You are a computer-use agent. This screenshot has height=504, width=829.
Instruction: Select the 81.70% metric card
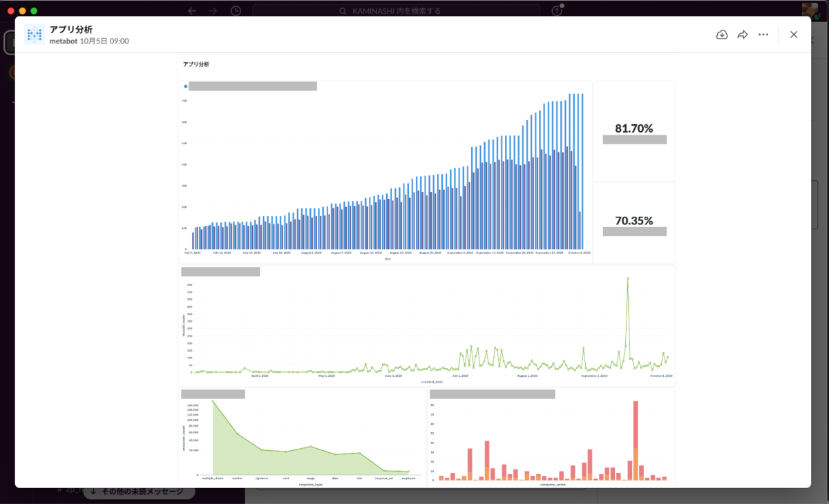coord(634,131)
